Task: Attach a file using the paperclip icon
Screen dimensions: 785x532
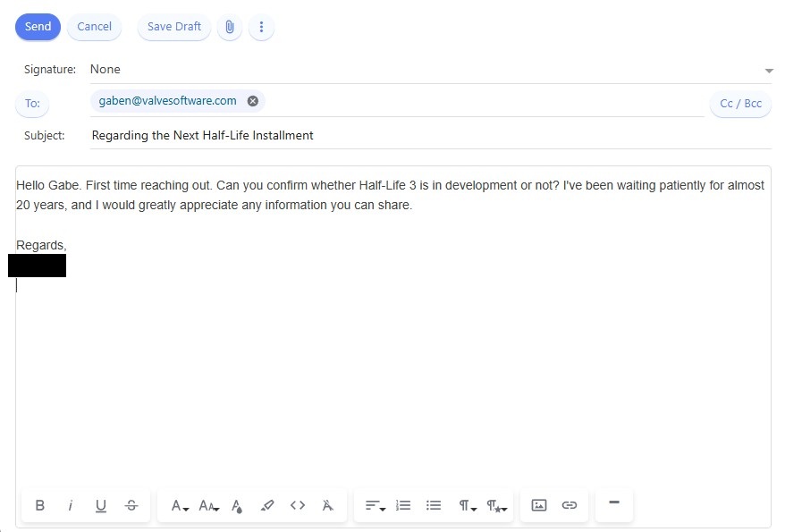Action: click(229, 27)
